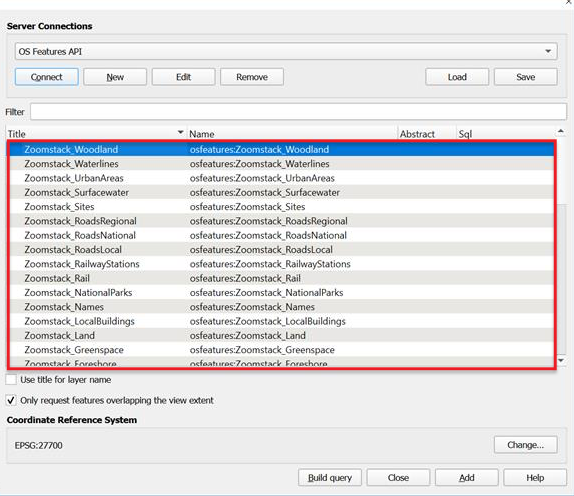Image resolution: width=574 pixels, height=496 pixels.
Task: Remove the selected server connection
Action: point(252,77)
